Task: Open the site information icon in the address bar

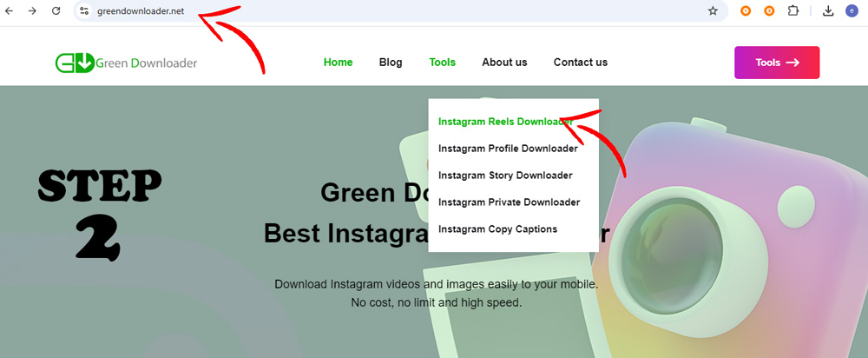Action: (x=84, y=10)
